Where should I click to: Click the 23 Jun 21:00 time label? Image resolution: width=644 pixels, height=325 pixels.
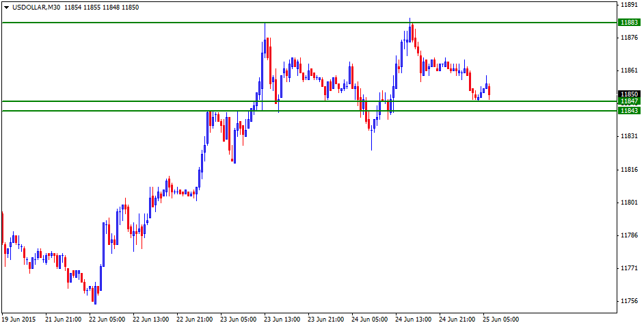(x=327, y=320)
